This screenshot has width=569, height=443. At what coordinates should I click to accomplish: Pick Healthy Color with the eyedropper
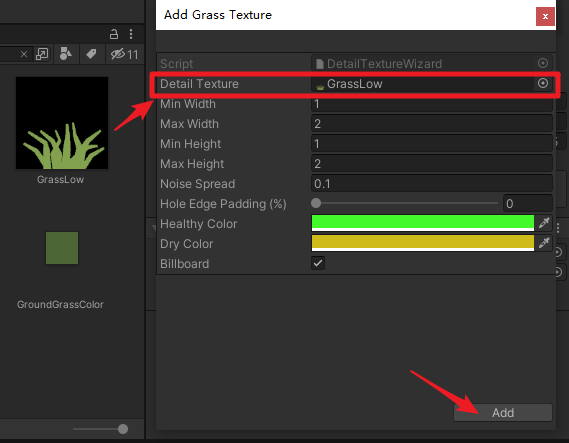pyautogui.click(x=544, y=223)
